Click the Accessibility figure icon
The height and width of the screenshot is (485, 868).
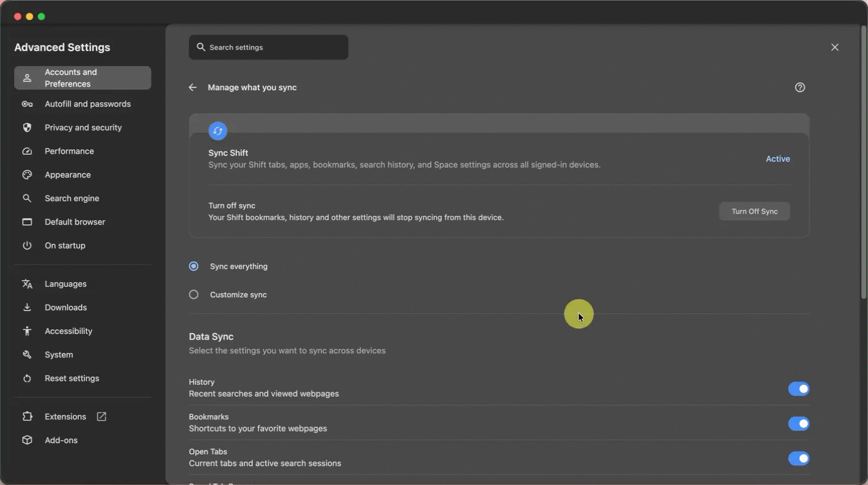pyautogui.click(x=27, y=331)
